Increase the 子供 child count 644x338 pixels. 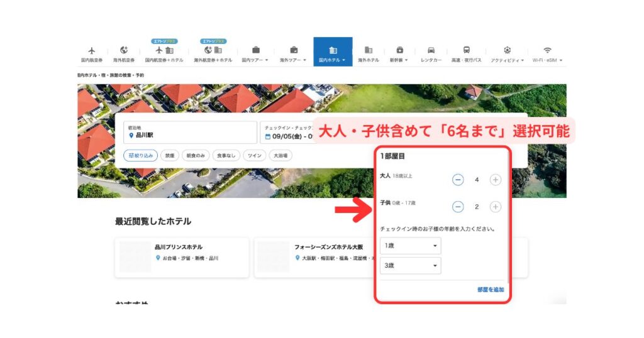(x=496, y=207)
